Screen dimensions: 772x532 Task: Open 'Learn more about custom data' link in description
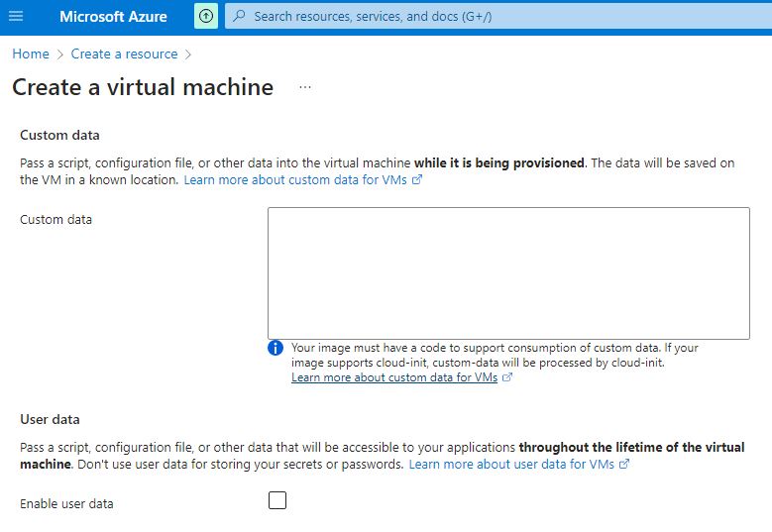[x=295, y=180]
